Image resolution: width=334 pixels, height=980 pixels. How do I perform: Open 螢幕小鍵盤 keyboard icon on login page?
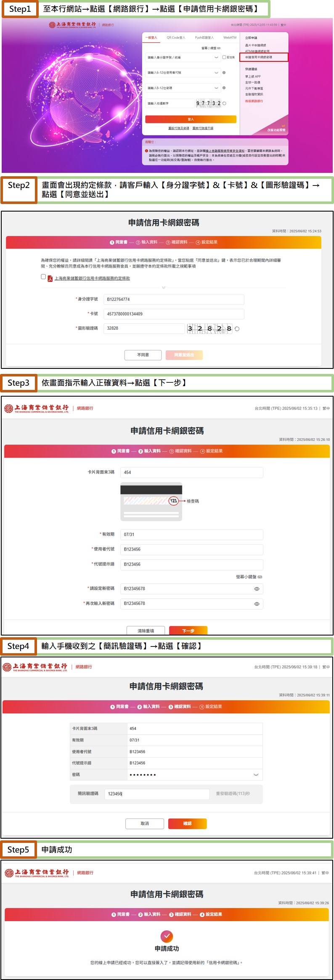point(219,48)
